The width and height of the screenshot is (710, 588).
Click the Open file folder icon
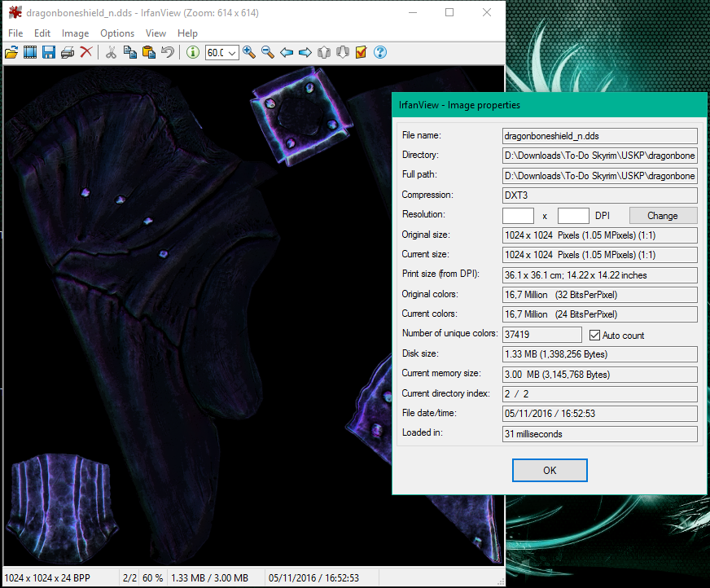pyautogui.click(x=11, y=53)
